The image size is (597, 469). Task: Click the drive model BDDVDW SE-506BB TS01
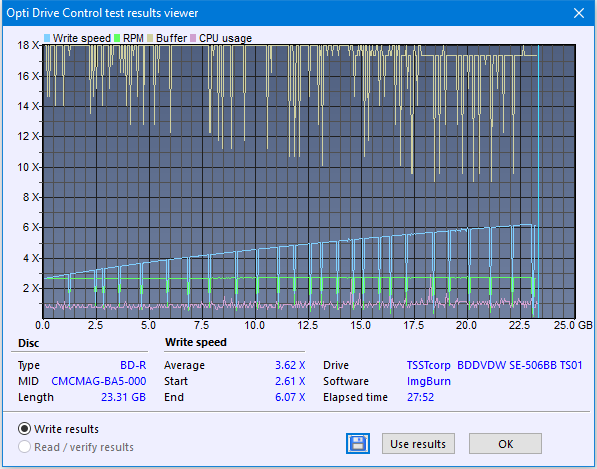(x=520, y=365)
